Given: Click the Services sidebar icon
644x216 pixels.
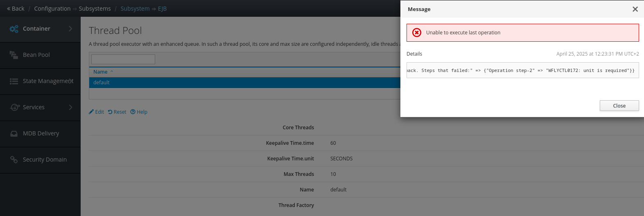Looking at the screenshot, I should click(x=15, y=107).
